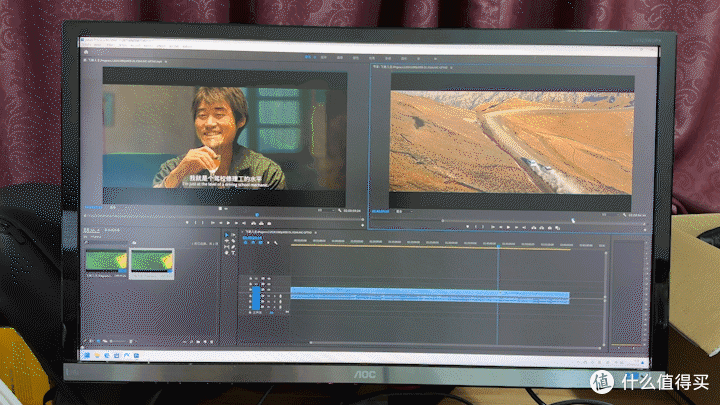Go to In point in Source monitor

213,223
